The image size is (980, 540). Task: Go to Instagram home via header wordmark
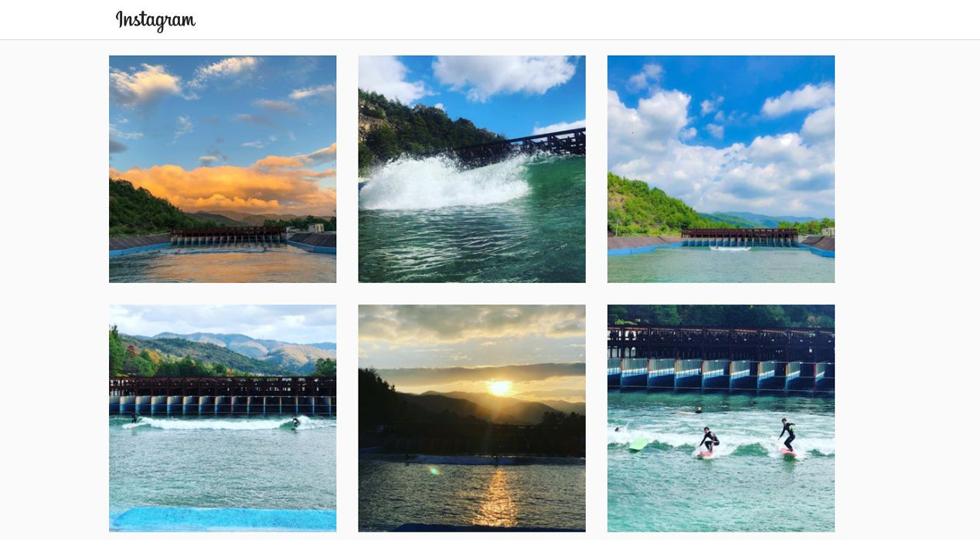click(155, 20)
